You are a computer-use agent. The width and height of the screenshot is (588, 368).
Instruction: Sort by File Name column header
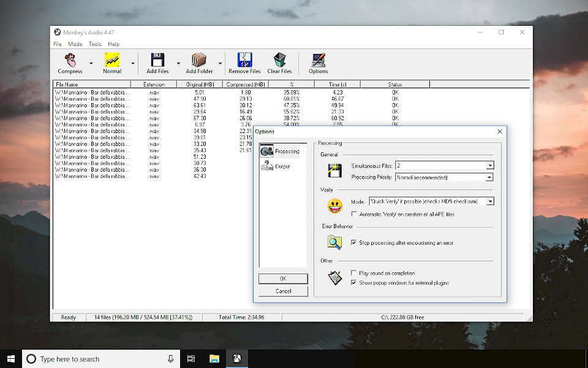pos(92,85)
